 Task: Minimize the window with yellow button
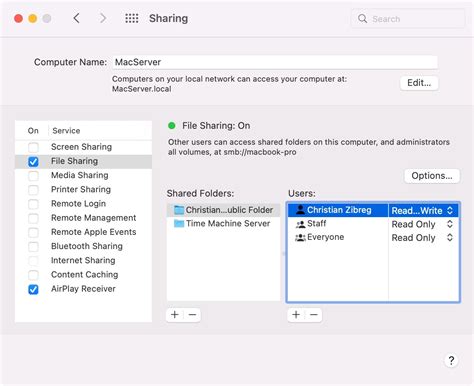click(33, 18)
